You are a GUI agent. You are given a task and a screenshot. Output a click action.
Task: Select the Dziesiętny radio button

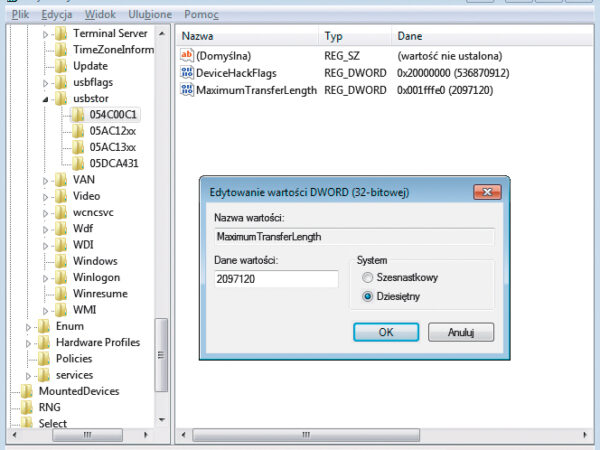point(368,296)
